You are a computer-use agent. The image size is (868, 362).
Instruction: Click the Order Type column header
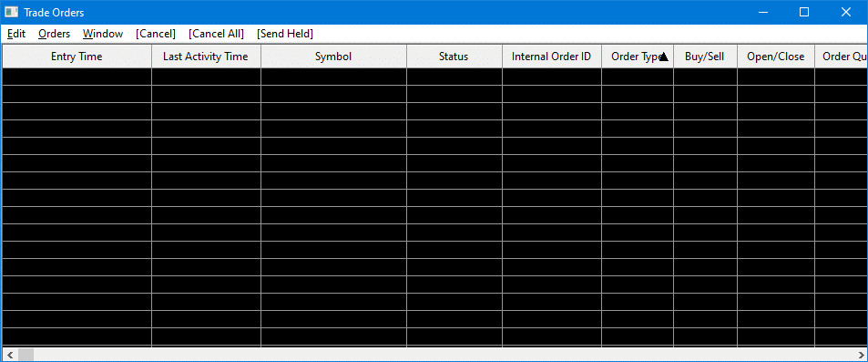638,57
